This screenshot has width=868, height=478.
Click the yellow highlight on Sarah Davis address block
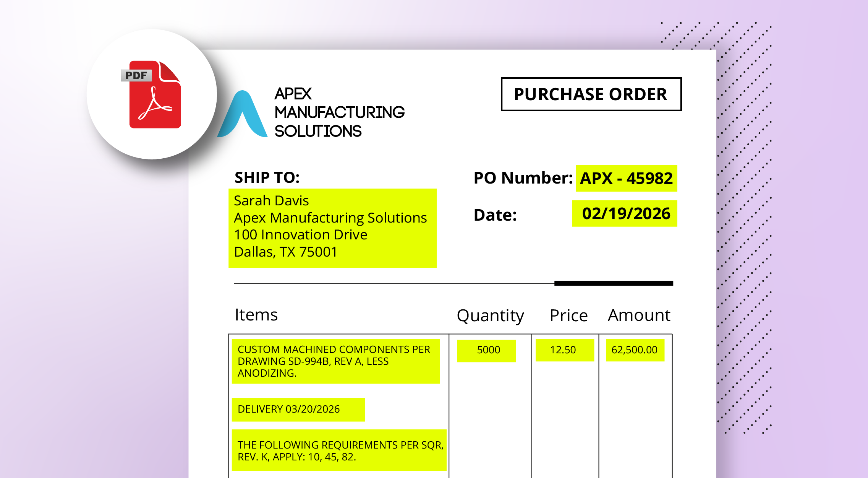click(x=332, y=228)
